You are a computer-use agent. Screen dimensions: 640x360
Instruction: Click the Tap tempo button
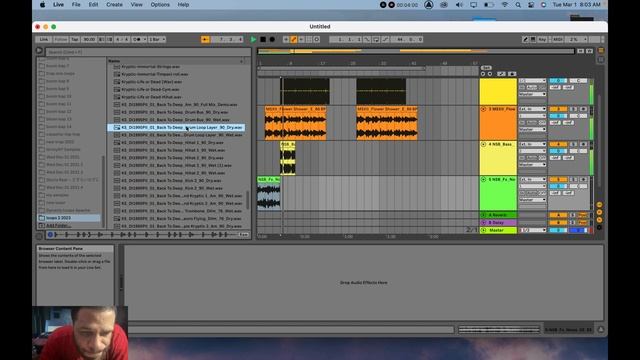75,40
